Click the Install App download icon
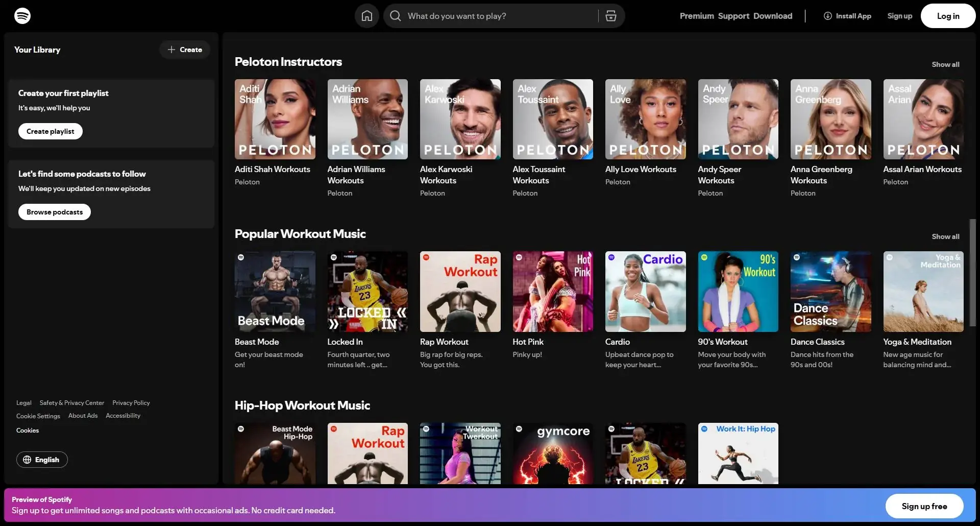This screenshot has height=526, width=980. pos(827,16)
